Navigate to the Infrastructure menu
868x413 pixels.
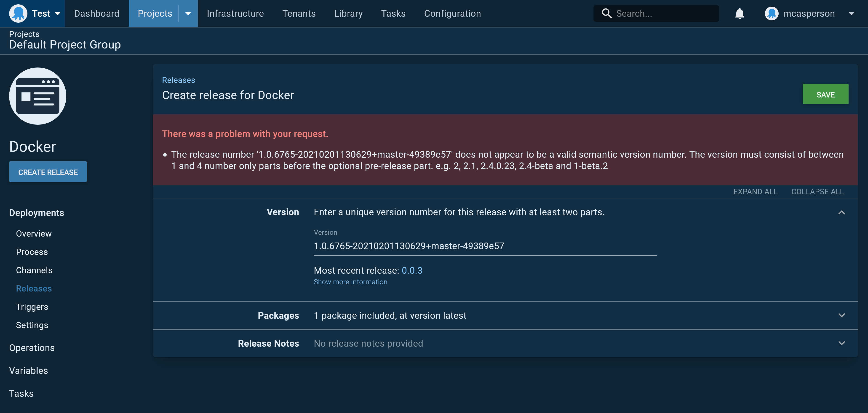pyautogui.click(x=235, y=13)
